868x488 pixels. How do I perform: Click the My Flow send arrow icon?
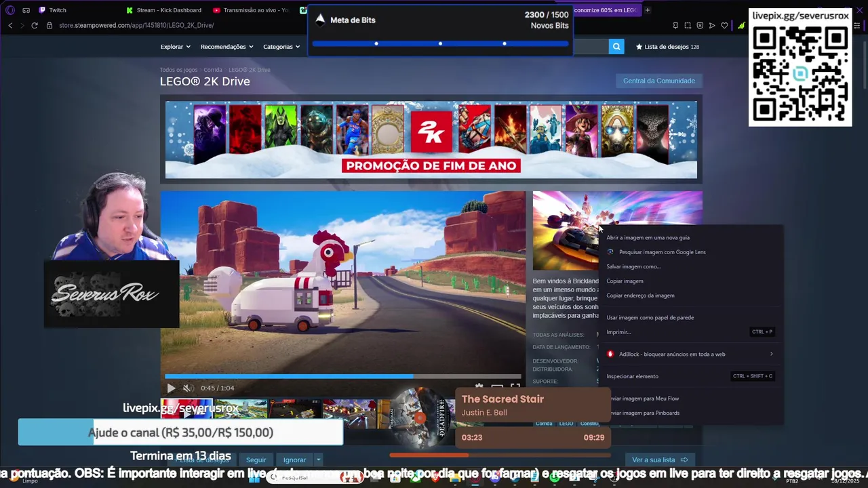pyautogui.click(x=712, y=25)
